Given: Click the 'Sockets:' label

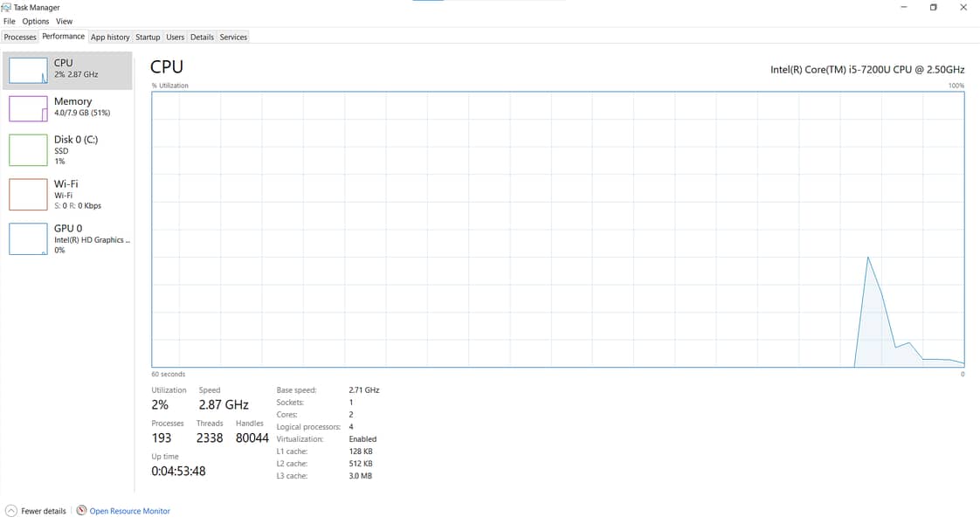Looking at the screenshot, I should click(290, 403).
